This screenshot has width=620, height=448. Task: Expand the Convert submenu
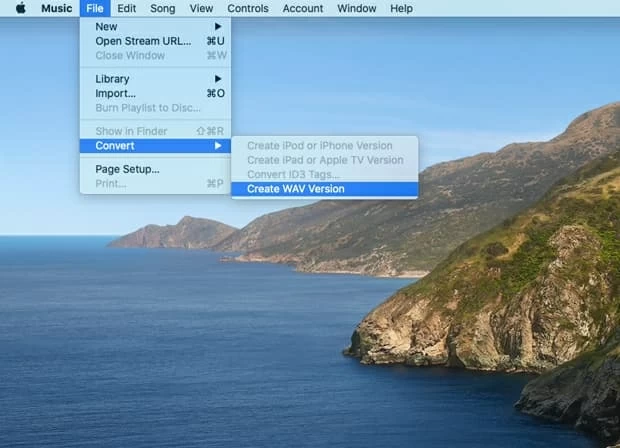(155, 146)
